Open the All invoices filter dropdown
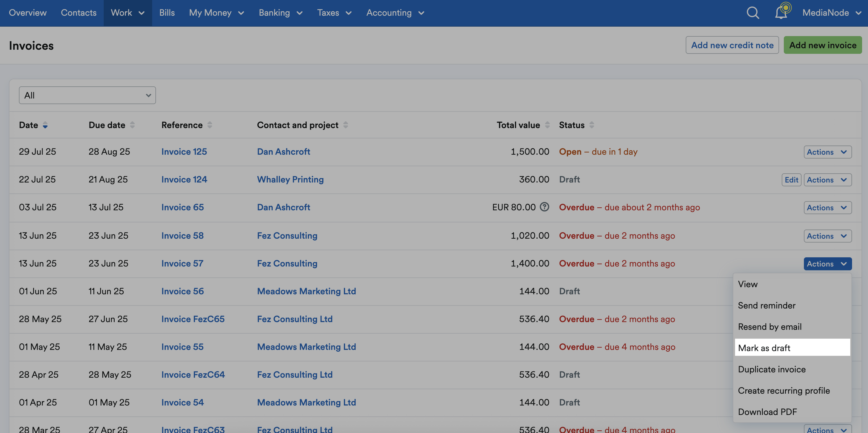Image resolution: width=868 pixels, height=433 pixels. 87,95
